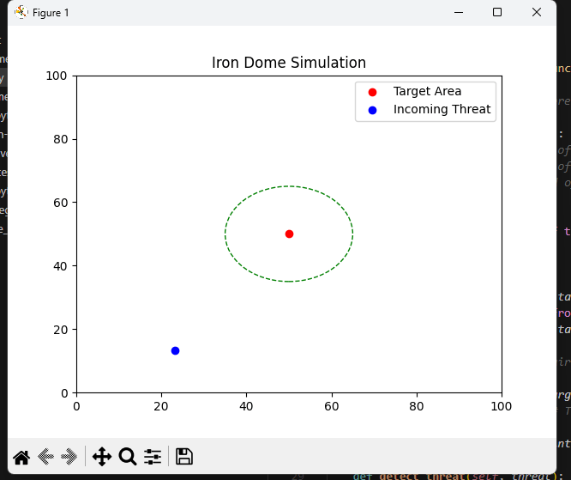This screenshot has height=480, width=571.
Task: Close the Figure 1 window
Action: (x=536, y=12)
